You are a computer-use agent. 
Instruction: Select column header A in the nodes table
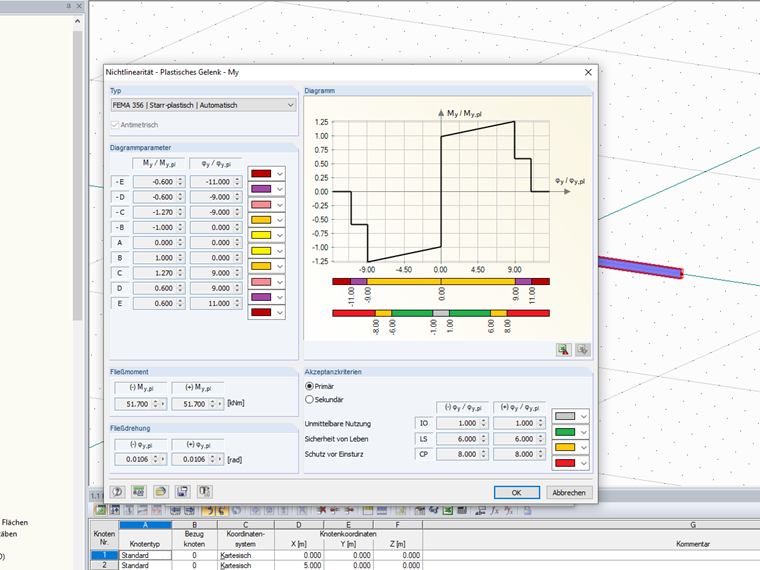(x=145, y=525)
